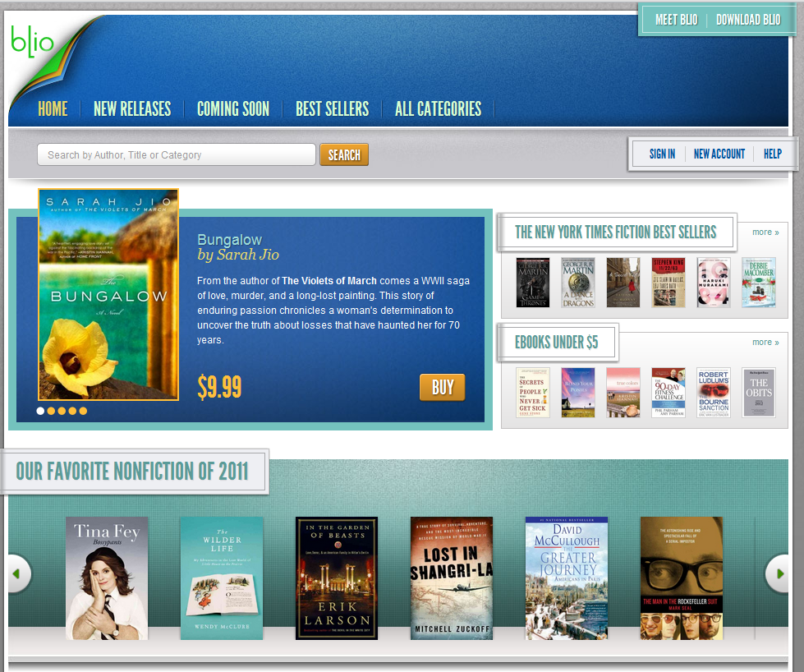
Task: Open the Blind Your Ponies cover
Action: (x=578, y=393)
